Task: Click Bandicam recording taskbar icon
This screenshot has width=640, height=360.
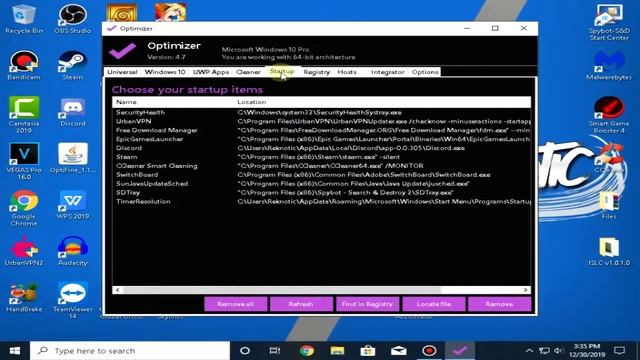Action: pos(429,351)
